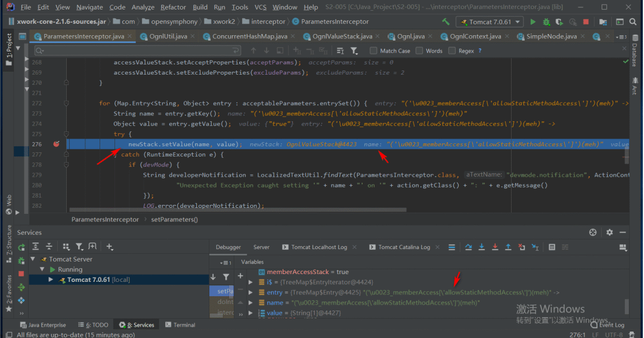Click UTF-8 encoding in status bar
This screenshot has height=338, width=644.
click(x=614, y=334)
